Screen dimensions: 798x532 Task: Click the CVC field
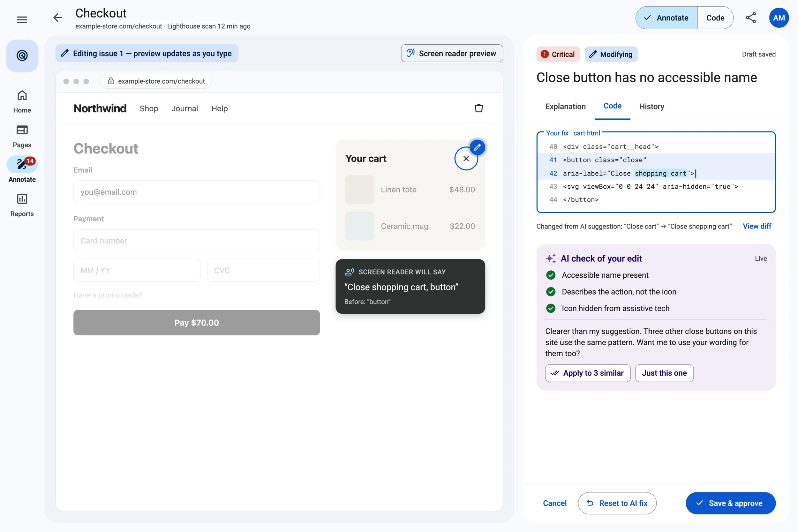coord(263,270)
